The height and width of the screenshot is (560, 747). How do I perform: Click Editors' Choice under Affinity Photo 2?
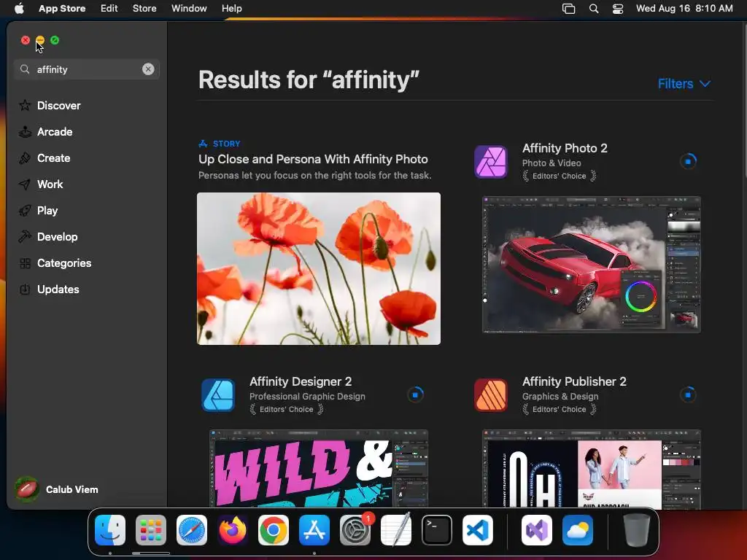point(560,176)
